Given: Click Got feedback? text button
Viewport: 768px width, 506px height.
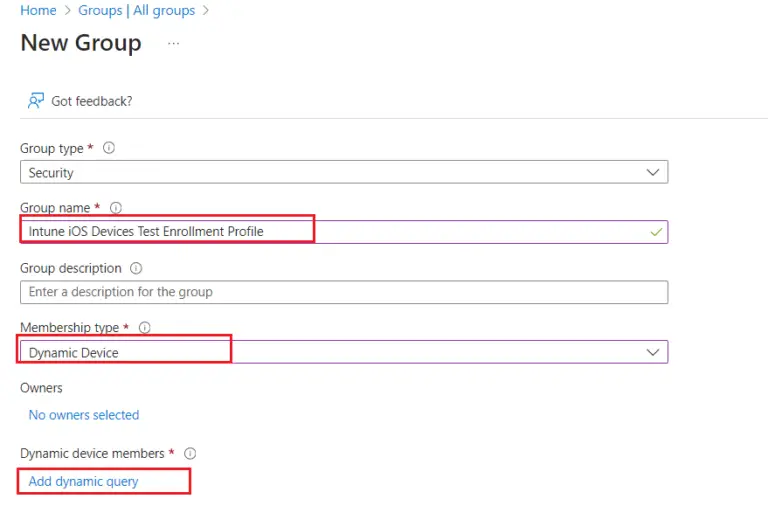Looking at the screenshot, I should point(92,101).
